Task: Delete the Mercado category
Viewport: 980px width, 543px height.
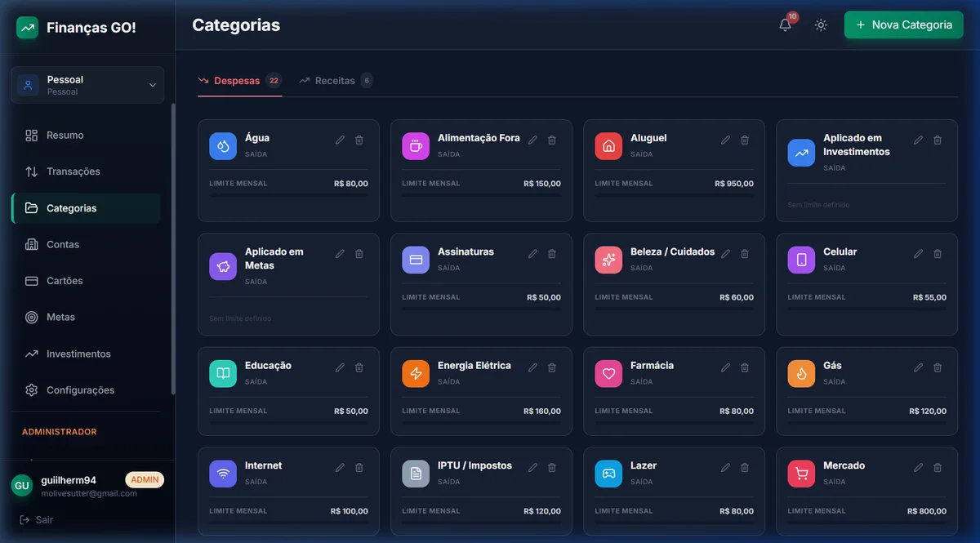Action: tap(938, 468)
